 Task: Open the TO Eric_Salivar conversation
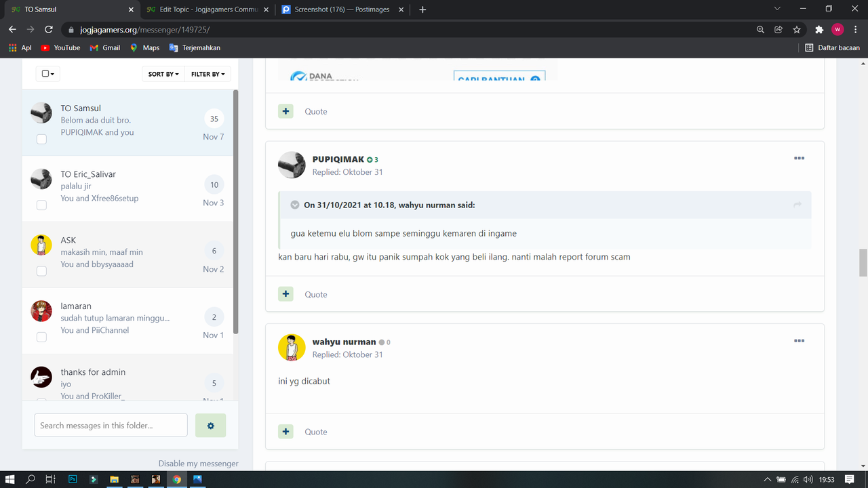[x=127, y=188]
